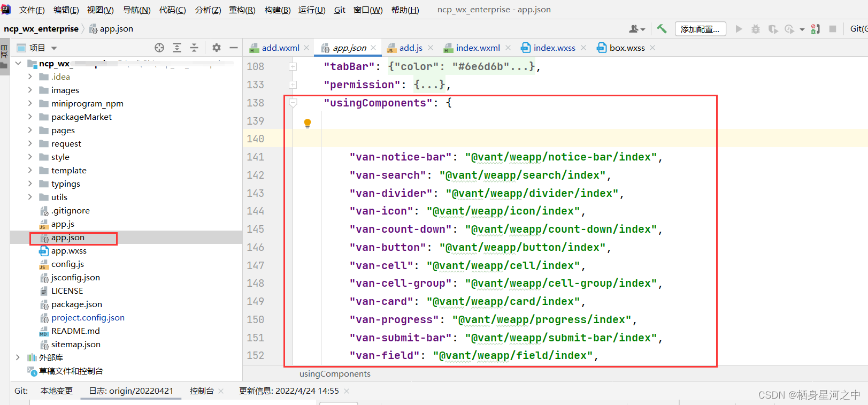Viewport: 868px width, 405px height.
Task: Open the 文件(F) menu
Action: click(32, 10)
